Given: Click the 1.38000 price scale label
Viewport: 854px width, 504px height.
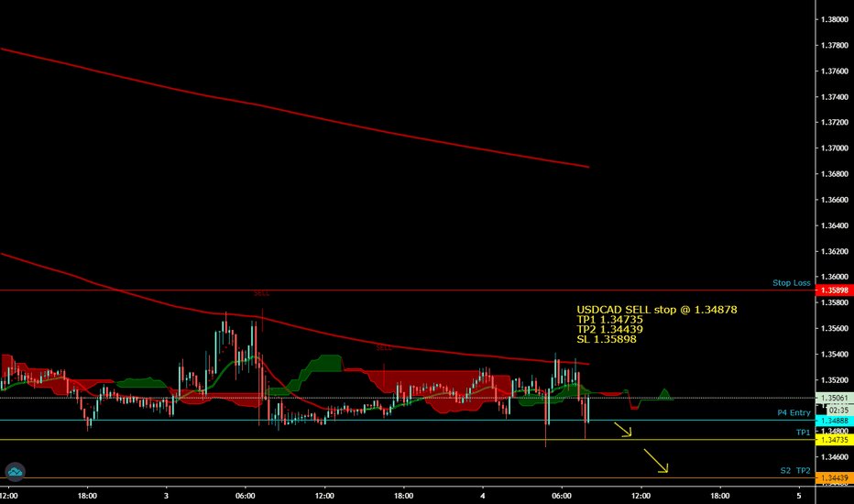Looking at the screenshot, I should coord(835,19).
